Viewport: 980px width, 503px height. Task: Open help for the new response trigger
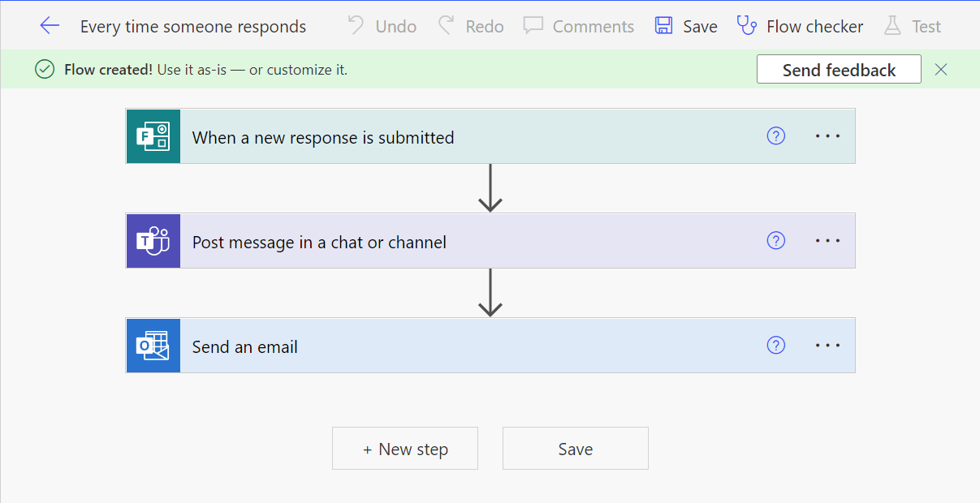point(775,136)
